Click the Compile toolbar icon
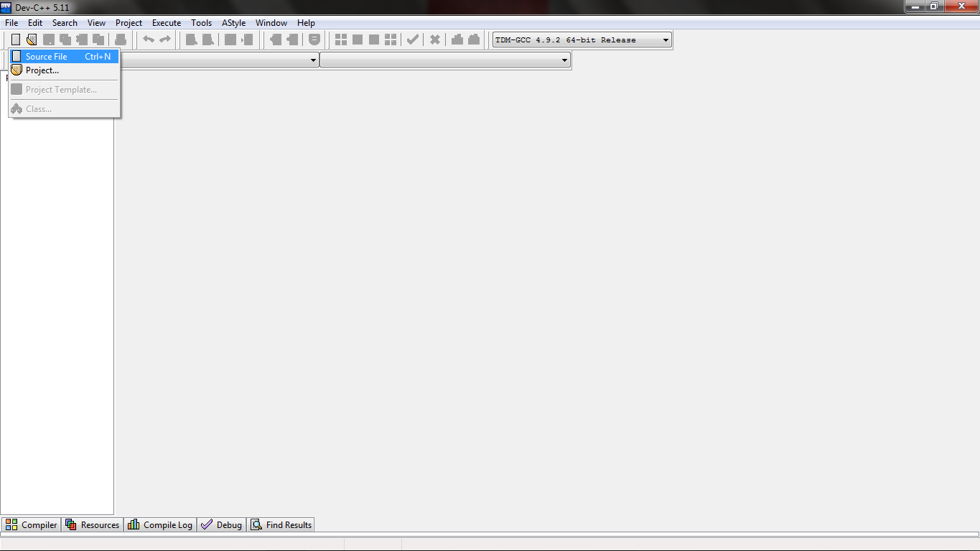 (x=341, y=40)
